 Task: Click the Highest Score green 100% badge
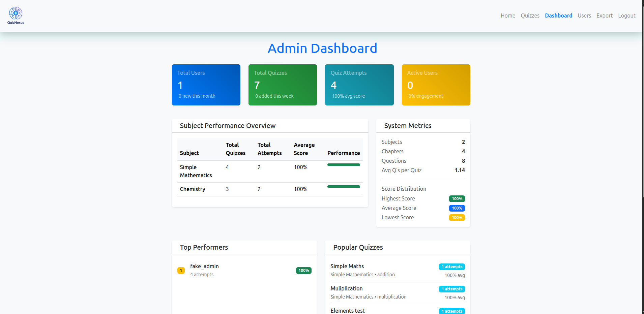tap(457, 199)
